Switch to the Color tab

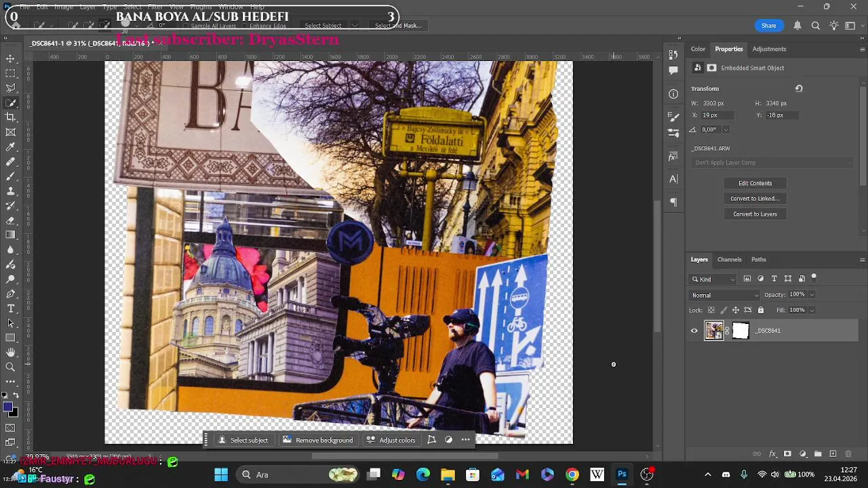click(x=698, y=49)
